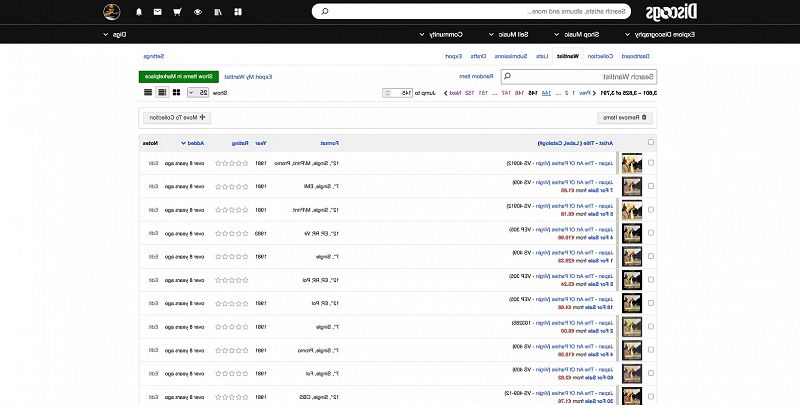The width and height of the screenshot is (800, 405).
Task: Click the Remove Items button
Action: tap(624, 118)
